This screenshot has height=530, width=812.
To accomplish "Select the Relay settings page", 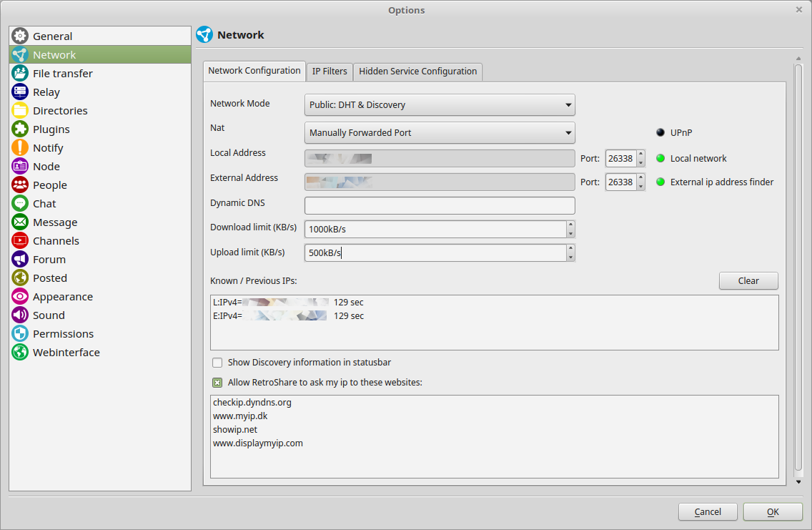I will (100, 92).
